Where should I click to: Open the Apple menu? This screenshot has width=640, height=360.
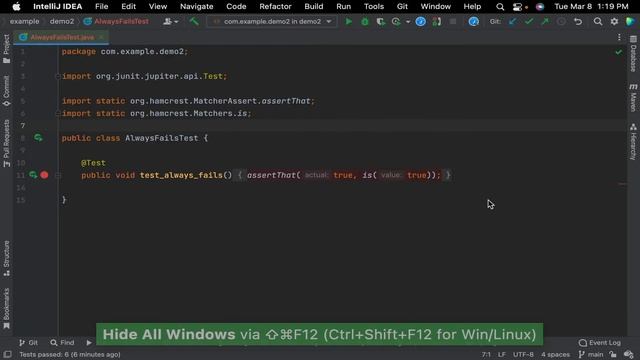pos(16,7)
